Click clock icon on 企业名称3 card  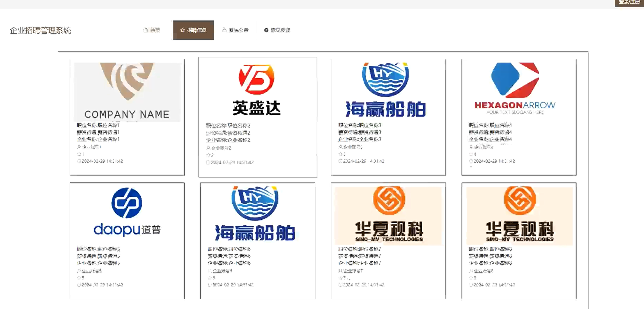(x=340, y=161)
